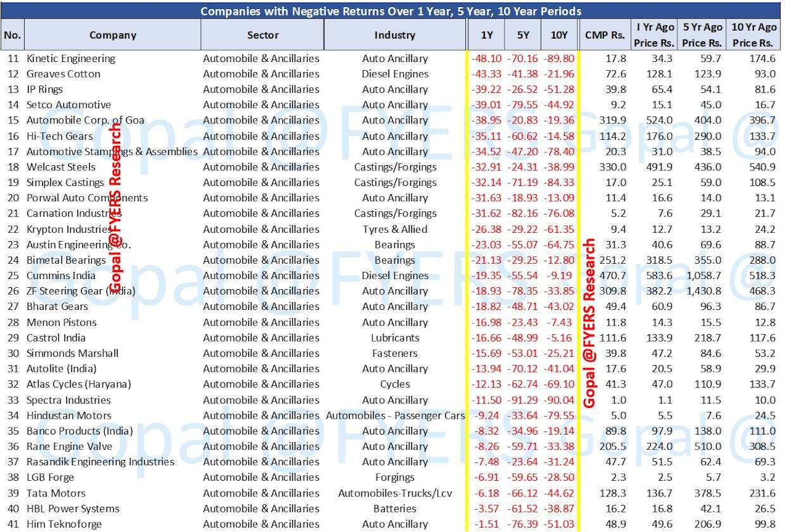Click the 540.9 ten-year-ago price
This screenshot has height=532, width=785.
point(761,167)
